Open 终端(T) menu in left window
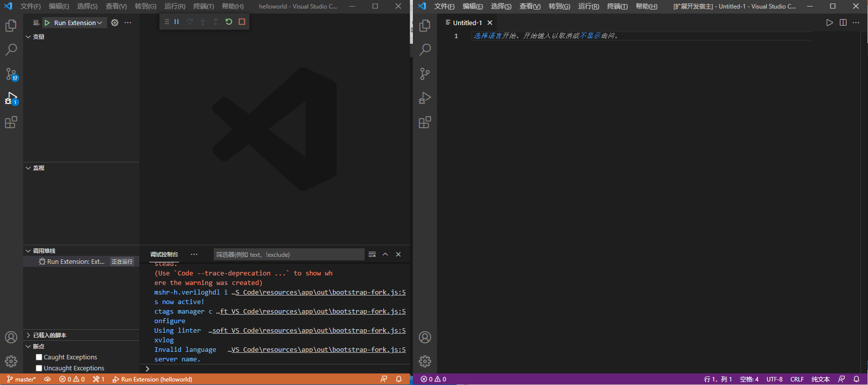 tap(204, 7)
